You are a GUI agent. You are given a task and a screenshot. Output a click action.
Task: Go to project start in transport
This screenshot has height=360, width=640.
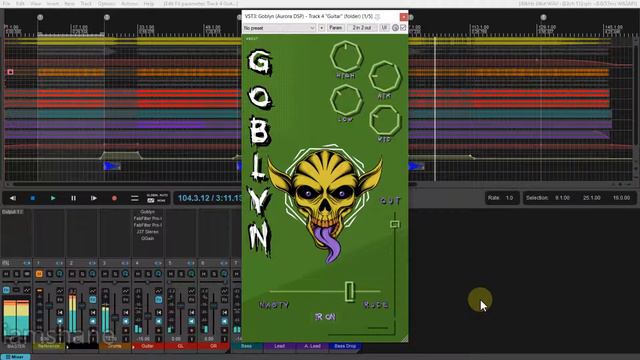pyautogui.click(x=13, y=198)
